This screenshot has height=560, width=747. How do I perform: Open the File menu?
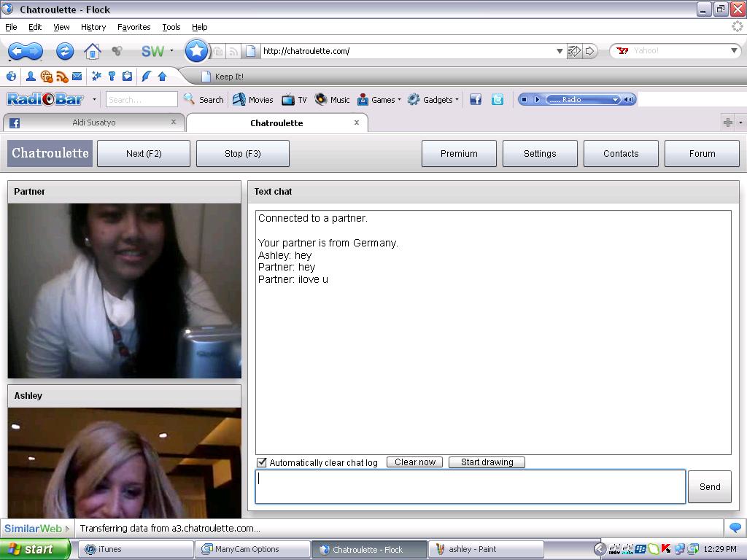[11, 27]
